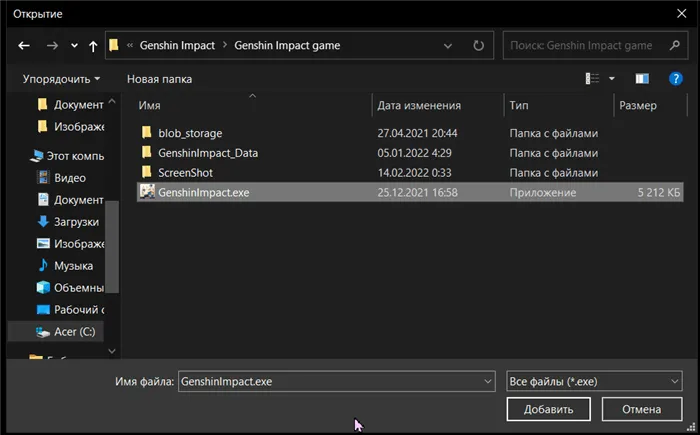Click the Genshin Impact breadcrumb segment
The width and height of the screenshot is (700, 435).
coord(175,46)
